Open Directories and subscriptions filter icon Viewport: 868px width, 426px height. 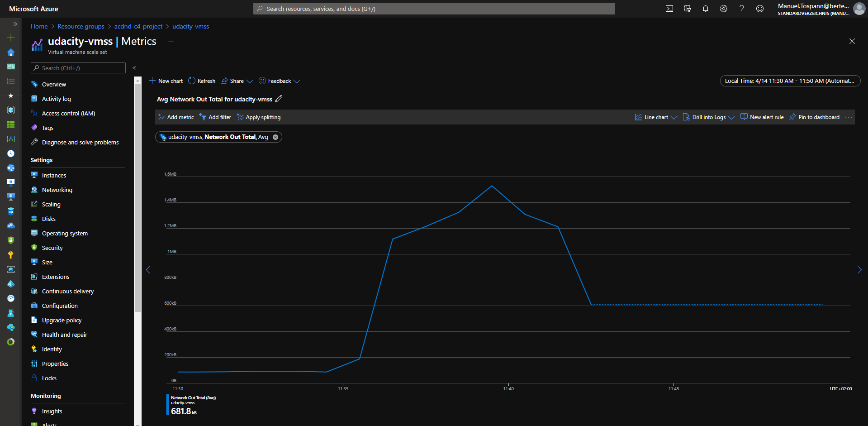(x=688, y=9)
